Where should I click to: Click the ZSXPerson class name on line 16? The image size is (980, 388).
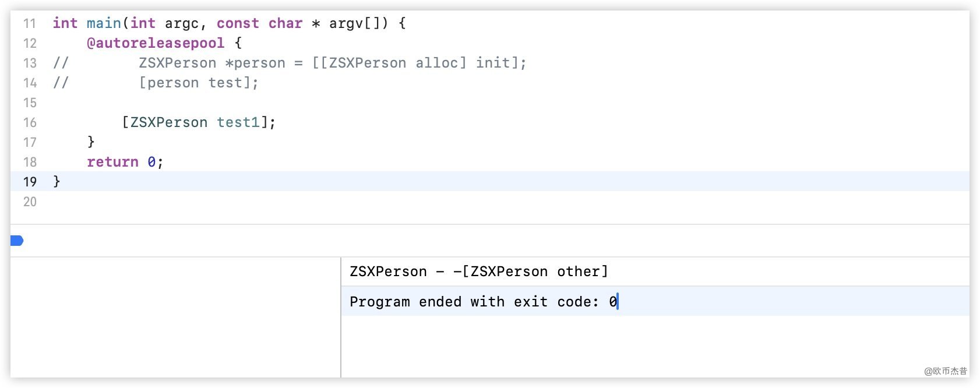pyautogui.click(x=168, y=122)
